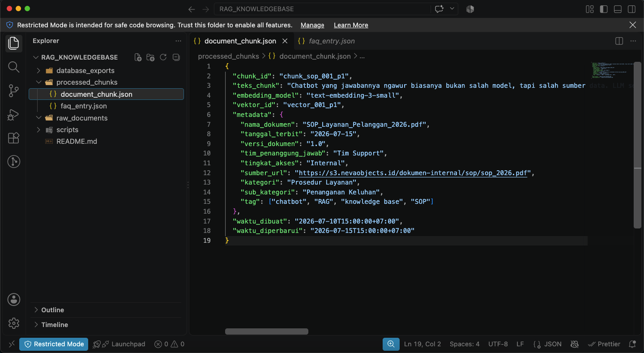Open the chat icon in title bar
Screen dimensions: 644x353
point(439,9)
